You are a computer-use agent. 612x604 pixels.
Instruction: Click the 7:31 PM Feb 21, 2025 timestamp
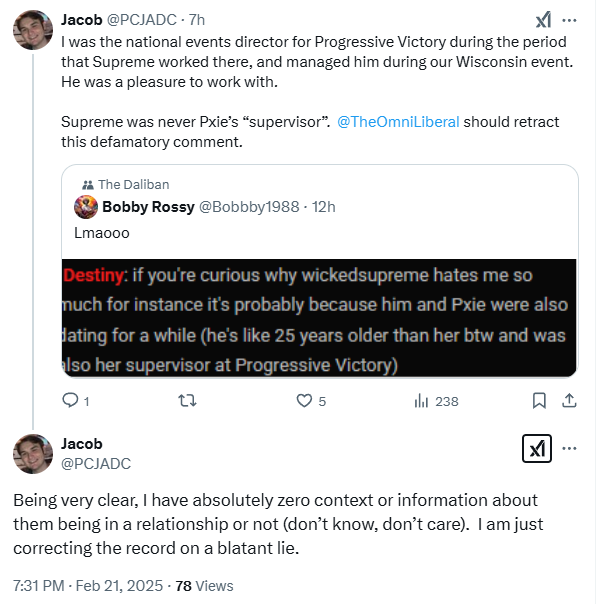(88, 586)
